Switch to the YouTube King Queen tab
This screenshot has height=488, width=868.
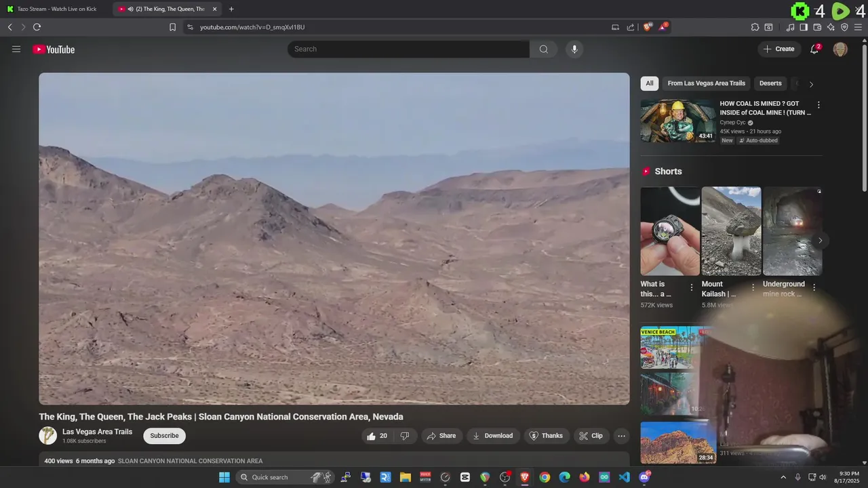pyautogui.click(x=166, y=9)
